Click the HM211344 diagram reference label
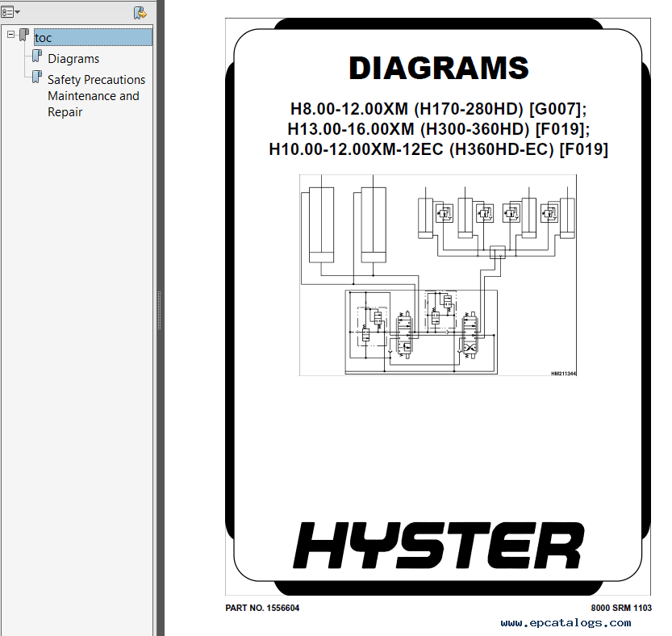 tap(564, 374)
